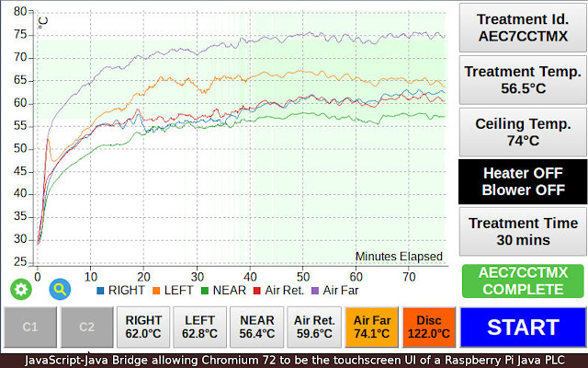The width and height of the screenshot is (588, 368).
Task: Click the blue START button
Action: (523, 328)
